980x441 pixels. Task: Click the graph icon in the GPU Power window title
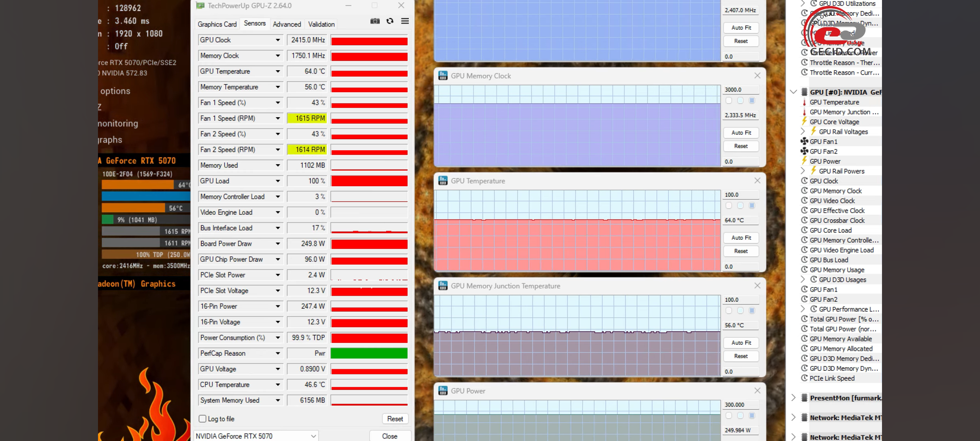443,391
